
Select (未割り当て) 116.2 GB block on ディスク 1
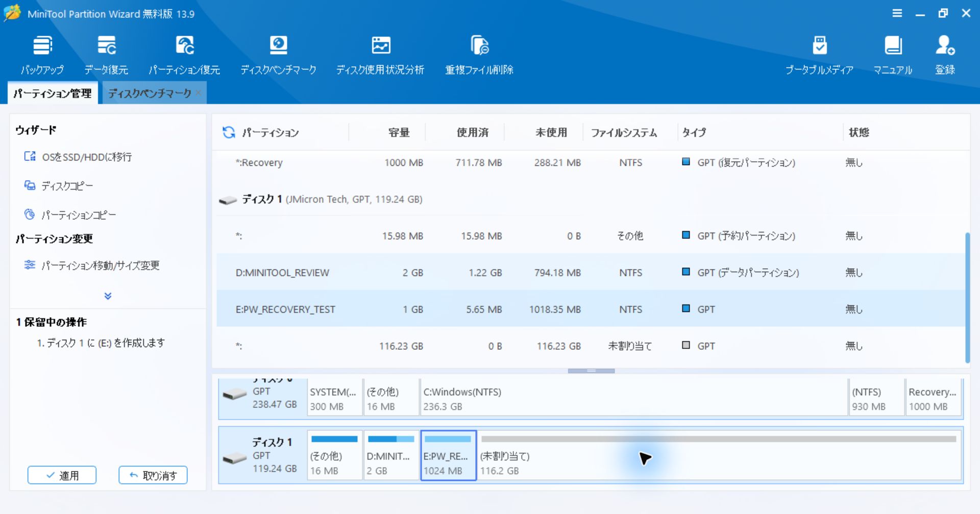click(719, 455)
